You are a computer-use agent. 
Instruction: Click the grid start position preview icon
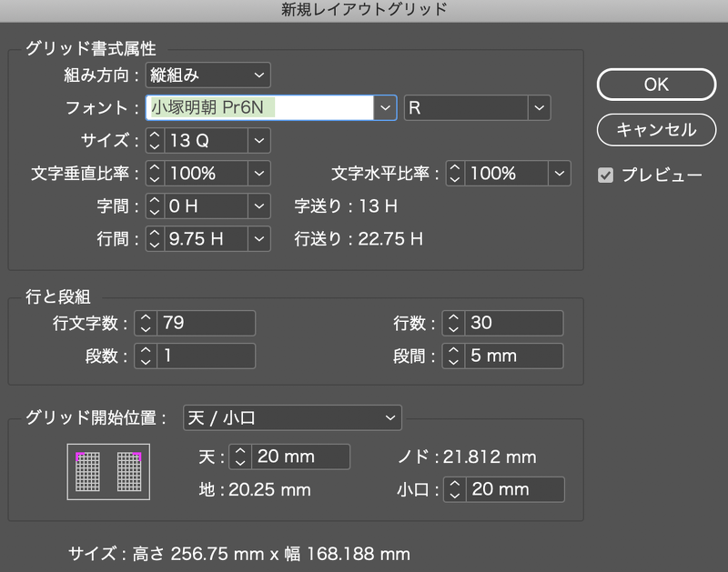[108, 472]
